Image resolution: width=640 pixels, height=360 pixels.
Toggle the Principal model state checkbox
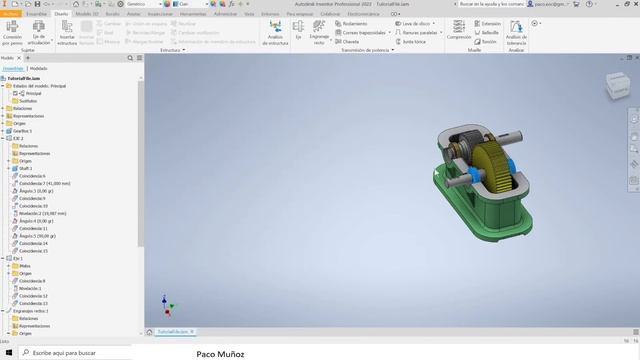15,93
